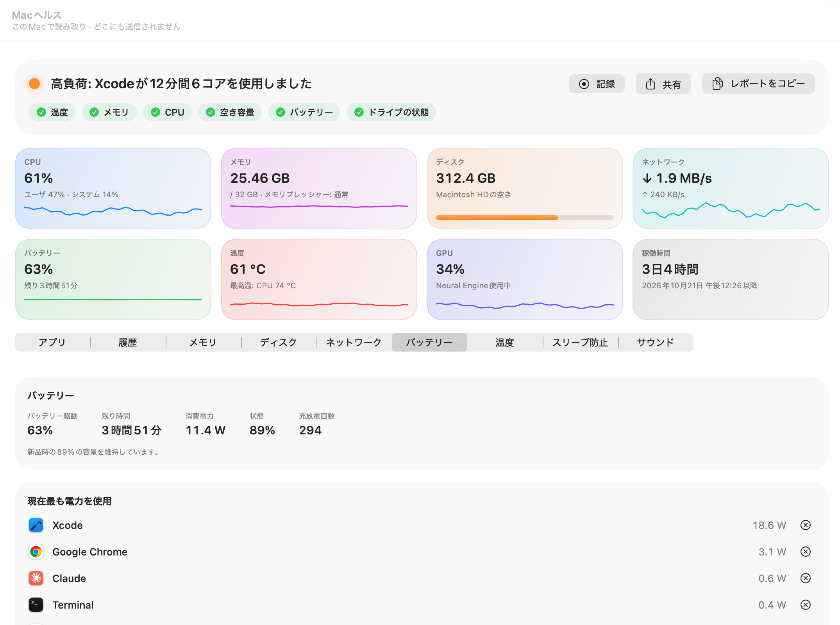
Task: Click the 消費電力 value 11.4 W
Action: pos(206,430)
